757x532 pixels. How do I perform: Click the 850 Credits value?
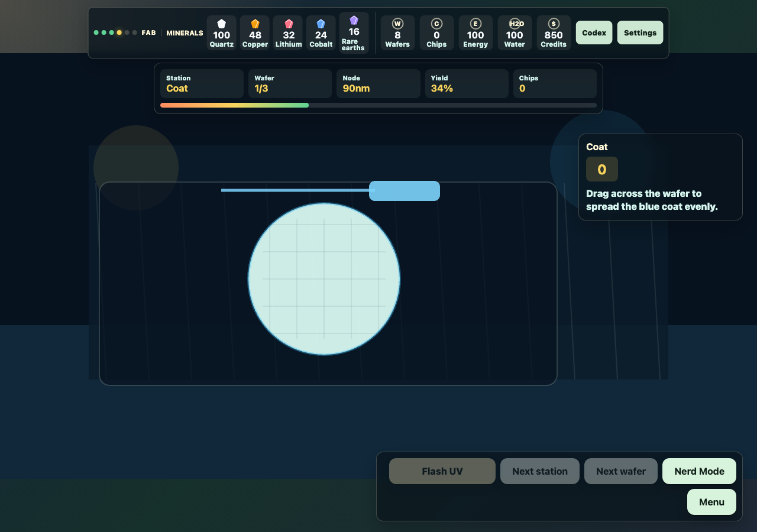554,35
